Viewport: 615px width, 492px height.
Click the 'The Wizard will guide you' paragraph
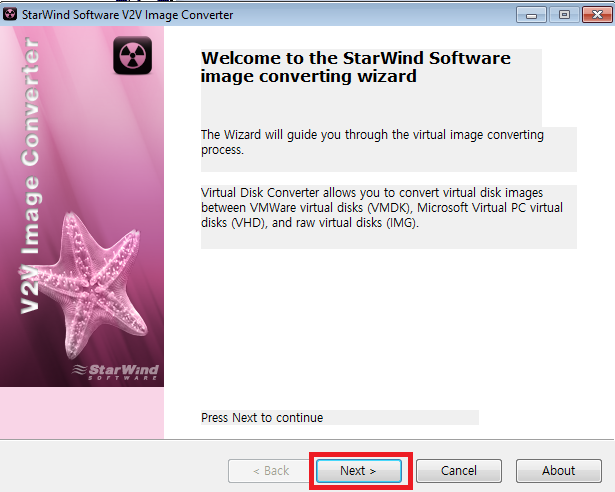(x=372, y=142)
